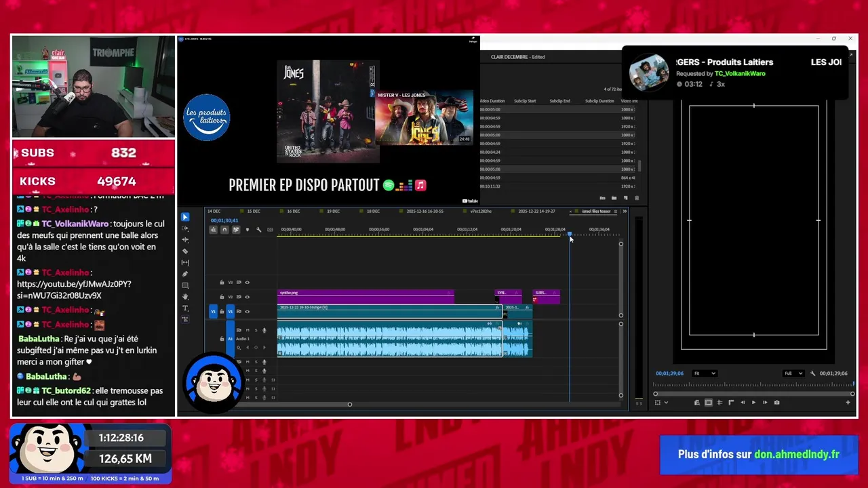Image resolution: width=868 pixels, height=488 pixels.
Task: Click the Produits Laitiers song thumbnail
Action: (649, 73)
